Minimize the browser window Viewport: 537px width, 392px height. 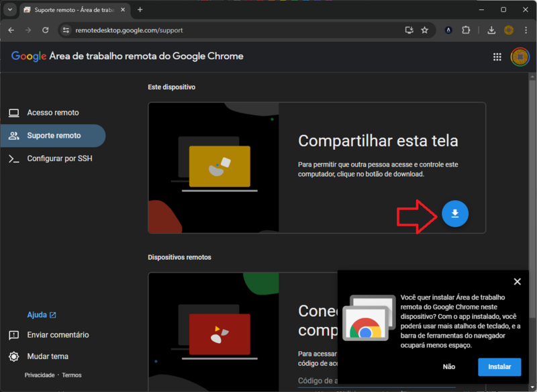(x=481, y=9)
